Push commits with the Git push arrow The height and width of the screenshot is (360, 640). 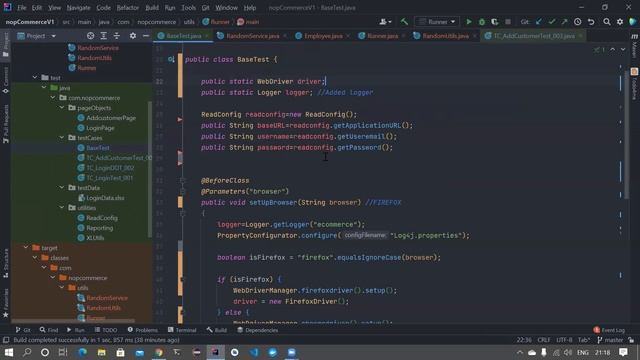coord(564,22)
